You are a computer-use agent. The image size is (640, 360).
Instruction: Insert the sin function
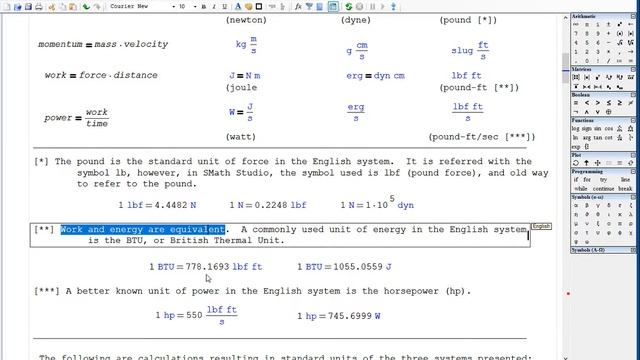[598, 129]
